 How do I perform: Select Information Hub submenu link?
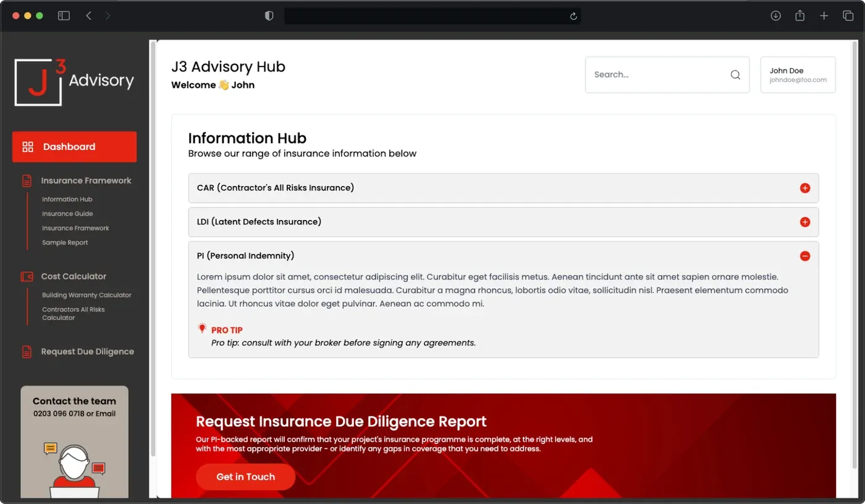67,199
